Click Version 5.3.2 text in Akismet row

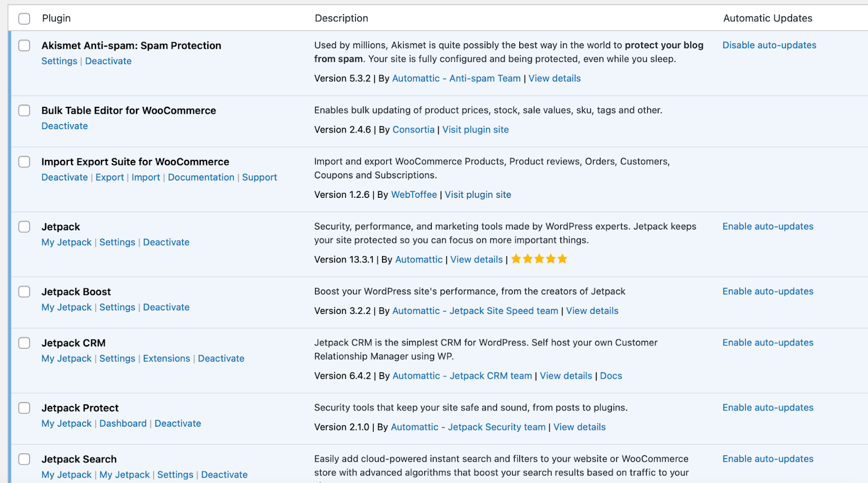[342, 79]
